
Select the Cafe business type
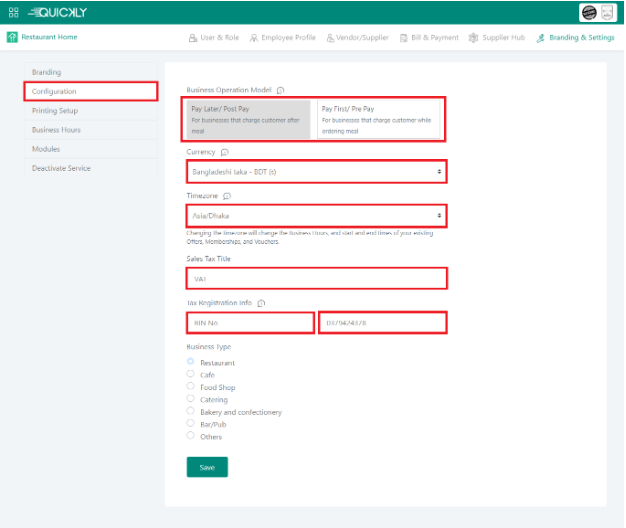(191, 374)
